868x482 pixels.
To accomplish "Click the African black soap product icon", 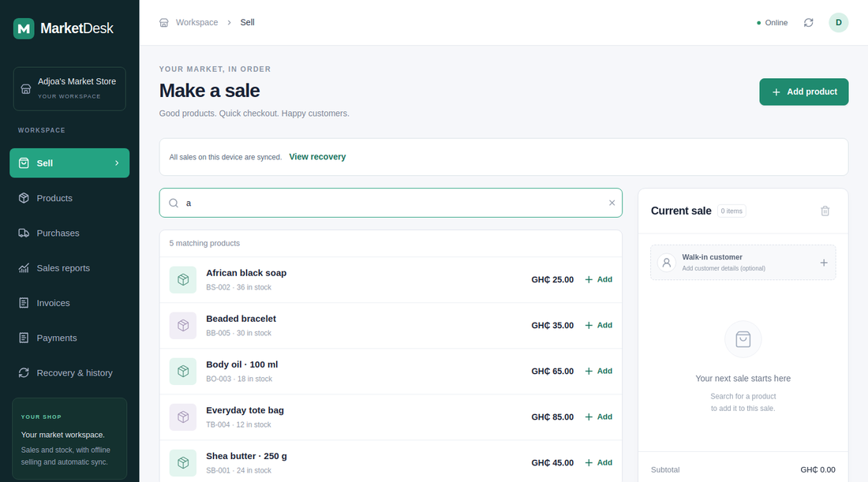I will coord(183,279).
